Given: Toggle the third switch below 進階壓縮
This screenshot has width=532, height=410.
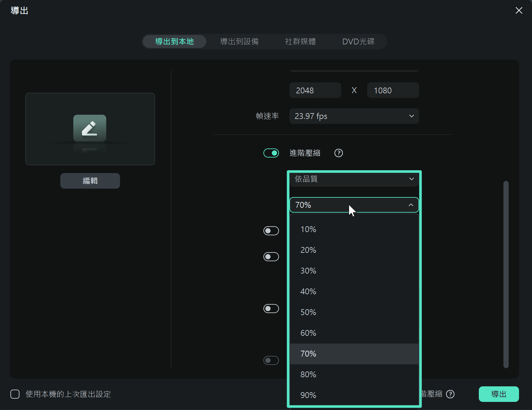Looking at the screenshot, I should (271, 309).
